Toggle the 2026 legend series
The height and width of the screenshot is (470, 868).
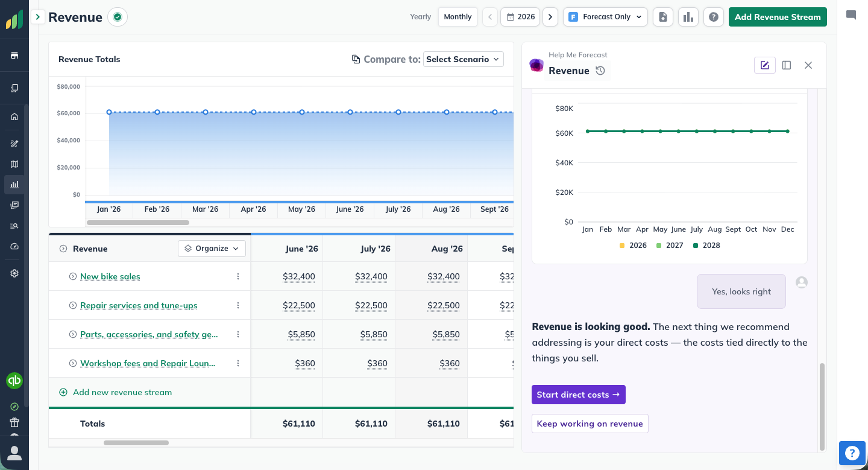click(x=633, y=246)
